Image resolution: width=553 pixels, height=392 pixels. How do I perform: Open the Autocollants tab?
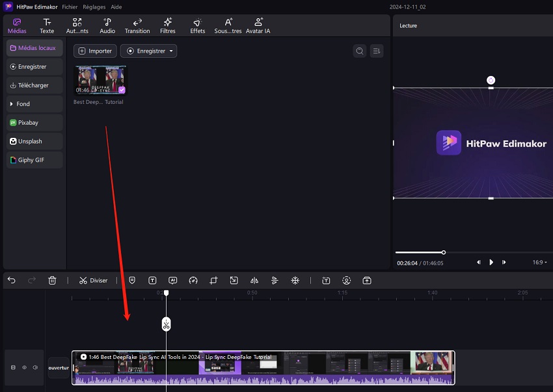[77, 26]
